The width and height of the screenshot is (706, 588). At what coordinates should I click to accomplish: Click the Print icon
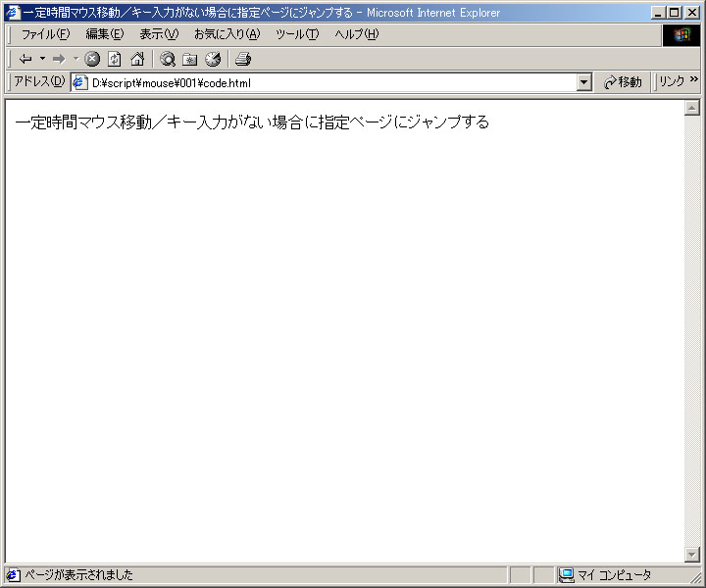click(243, 59)
